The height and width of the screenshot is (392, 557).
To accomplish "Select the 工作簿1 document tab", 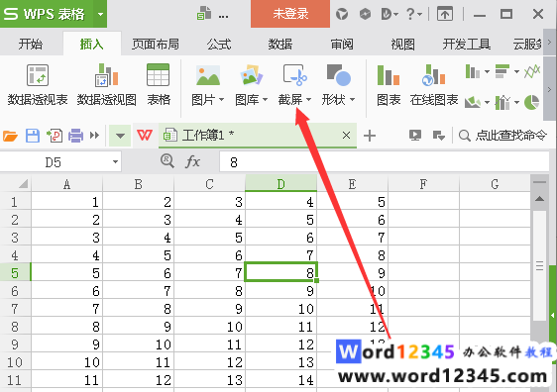I will [258, 136].
